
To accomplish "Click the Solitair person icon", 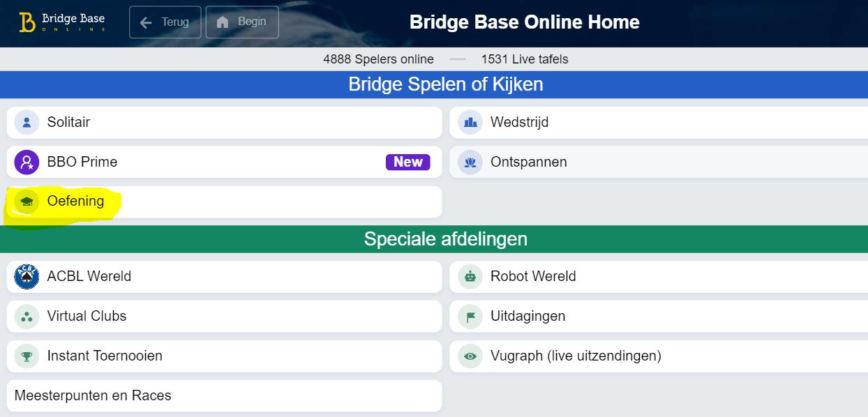I will click(27, 123).
